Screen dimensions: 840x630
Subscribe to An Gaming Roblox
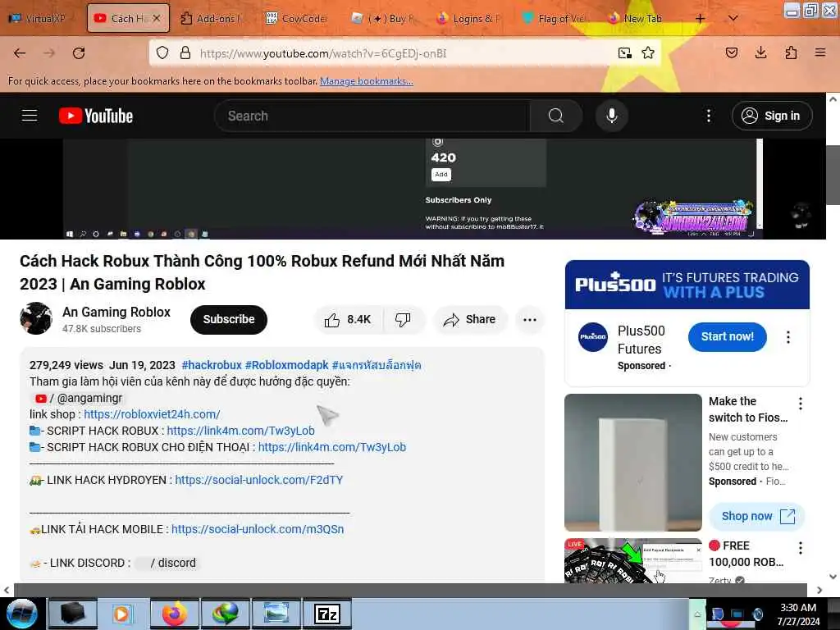point(229,319)
